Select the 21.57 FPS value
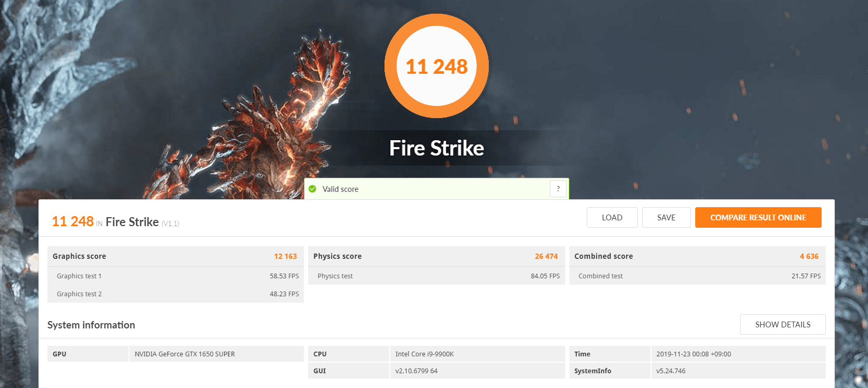 (x=806, y=276)
